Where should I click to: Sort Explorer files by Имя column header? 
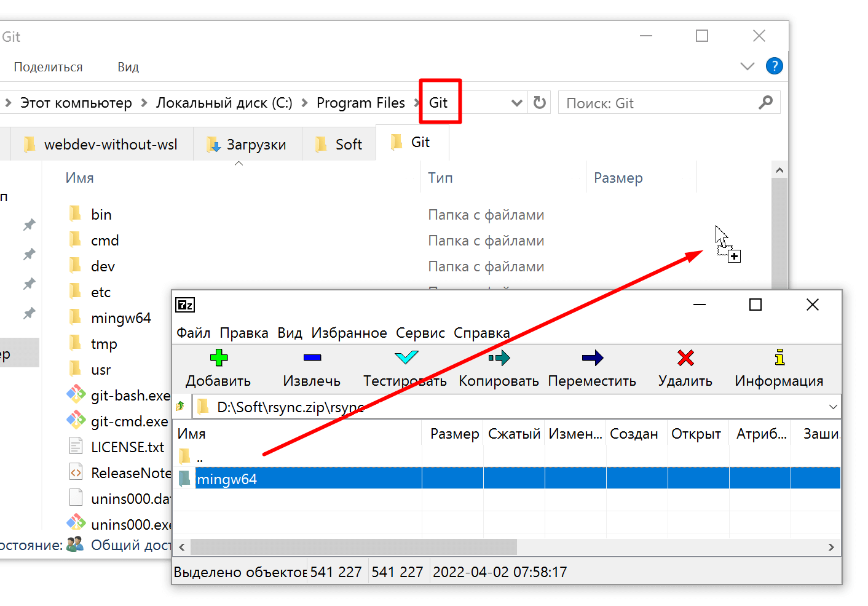pos(79,178)
